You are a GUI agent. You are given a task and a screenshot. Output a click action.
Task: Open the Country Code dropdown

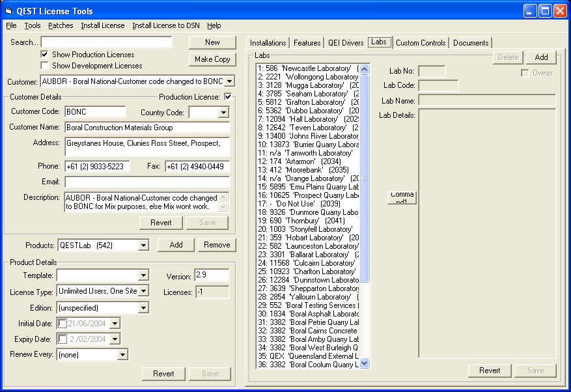point(223,113)
